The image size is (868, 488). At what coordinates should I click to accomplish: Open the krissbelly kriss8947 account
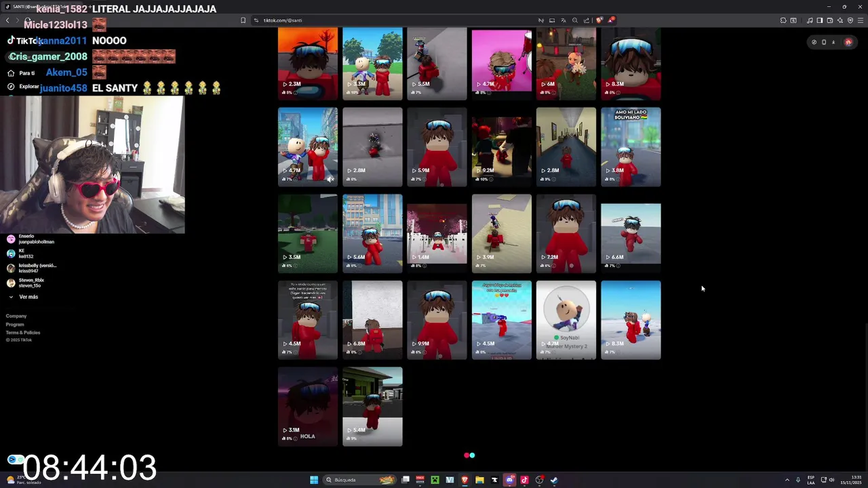coord(31,268)
